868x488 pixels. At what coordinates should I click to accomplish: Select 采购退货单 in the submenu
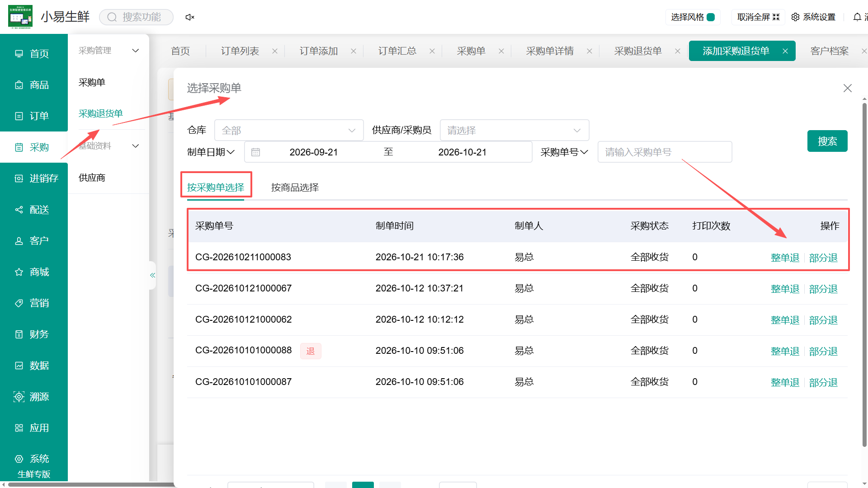point(101,113)
